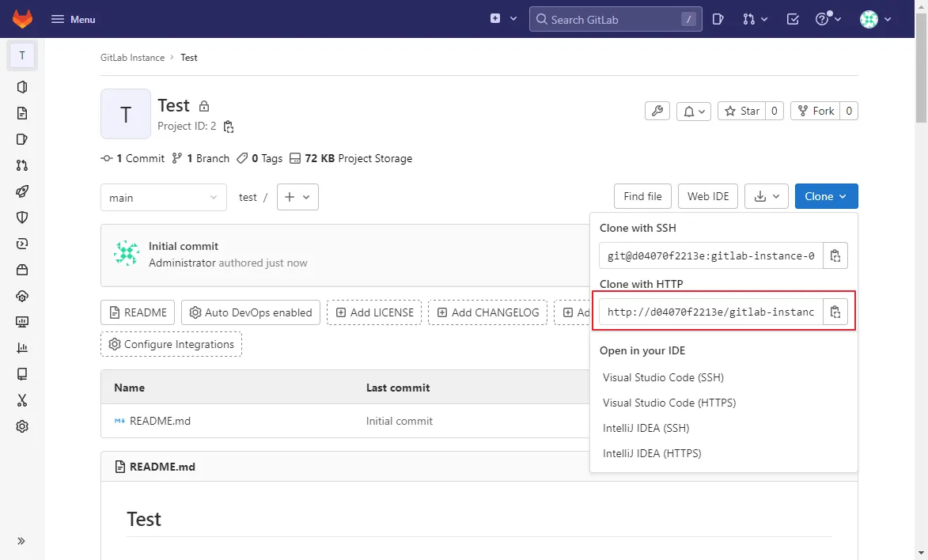This screenshot has height=560, width=928.
Task: Expand the download source code dropdown
Action: pos(767,197)
